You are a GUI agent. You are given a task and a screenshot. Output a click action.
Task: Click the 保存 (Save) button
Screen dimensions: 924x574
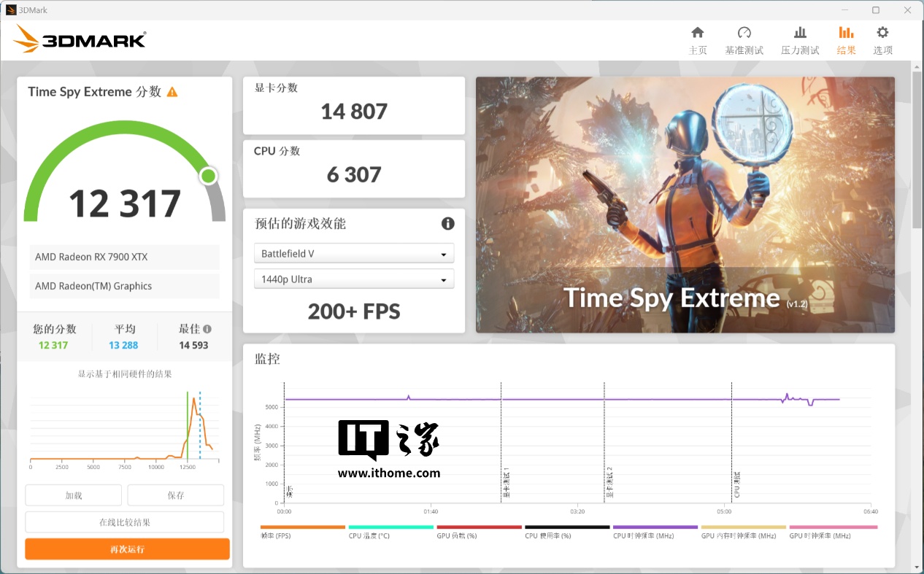[x=175, y=495]
